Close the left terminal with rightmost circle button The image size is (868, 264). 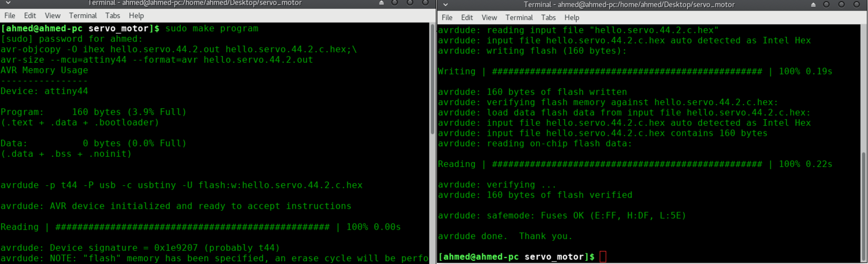pos(426,3)
